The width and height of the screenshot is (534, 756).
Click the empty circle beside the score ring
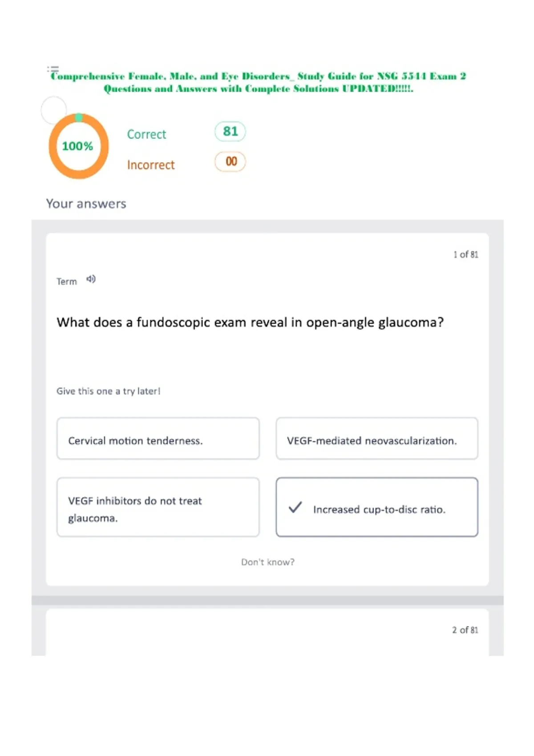tap(54, 110)
